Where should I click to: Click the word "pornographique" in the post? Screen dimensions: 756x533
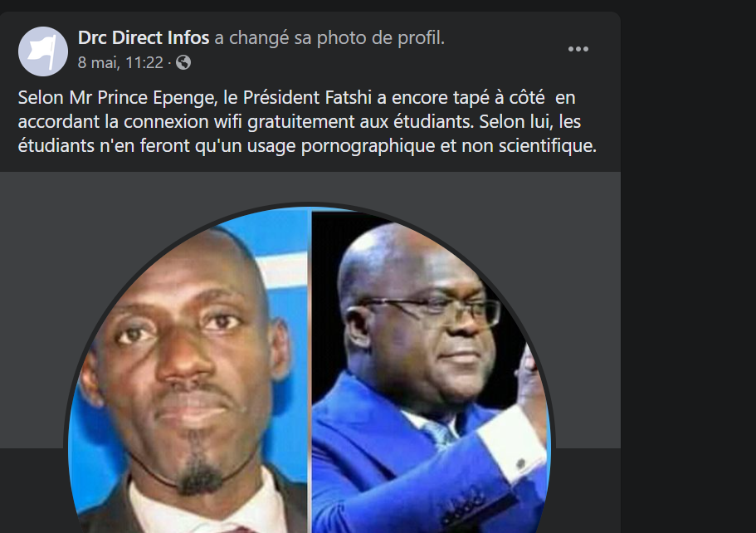pos(368,145)
